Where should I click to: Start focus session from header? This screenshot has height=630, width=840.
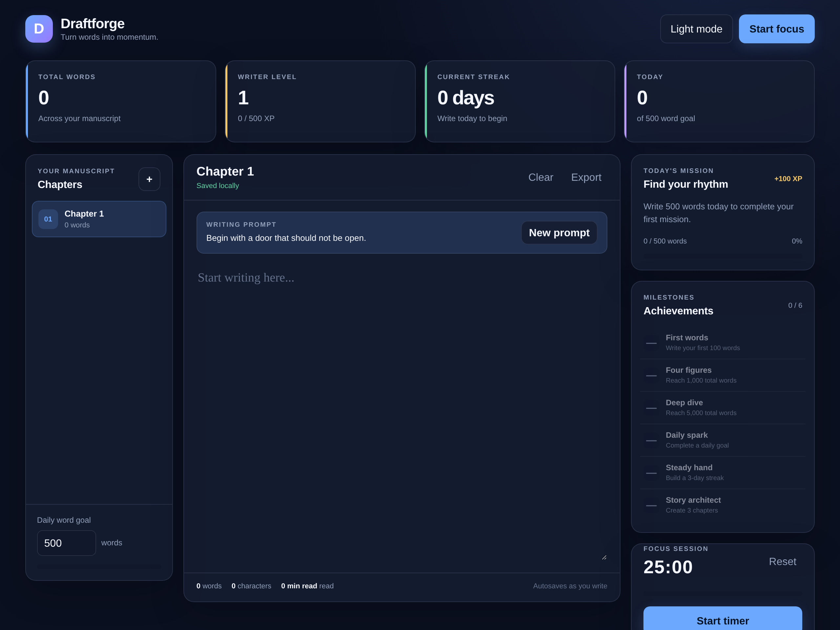[x=776, y=29]
